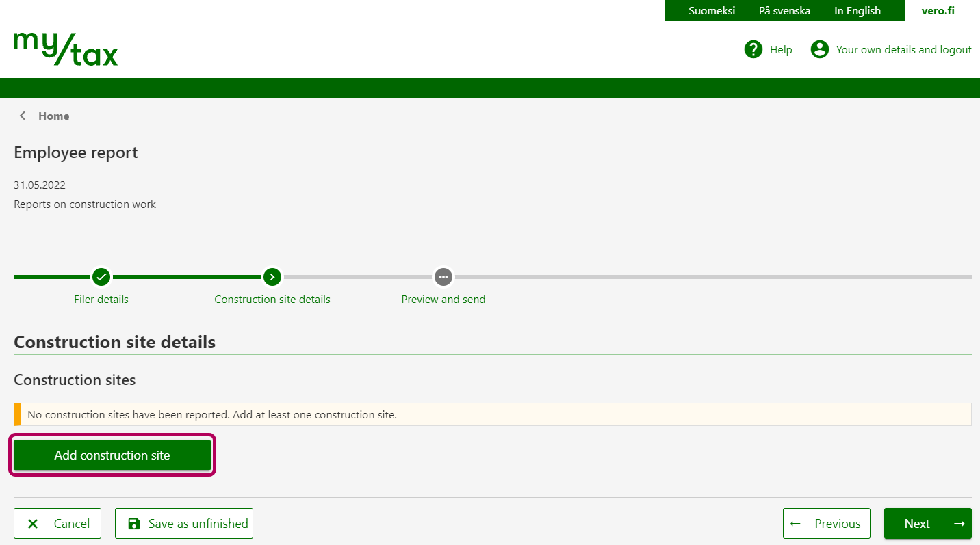Open Your own details and logout
Viewport: 980px width, 545px height.
(903, 49)
